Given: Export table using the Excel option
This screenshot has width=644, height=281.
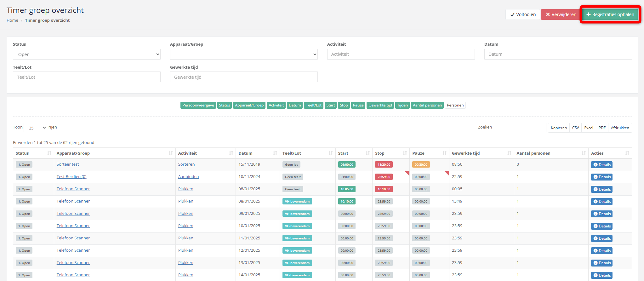Looking at the screenshot, I should (589, 128).
